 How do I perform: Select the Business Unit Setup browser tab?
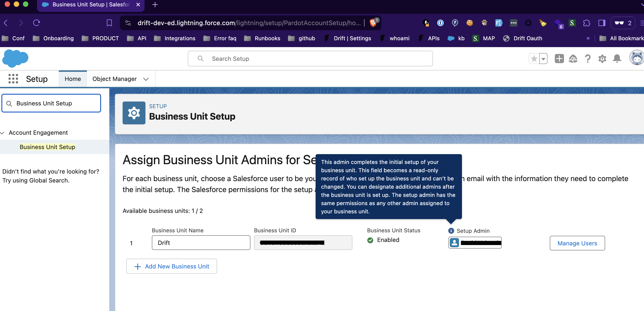(x=91, y=5)
